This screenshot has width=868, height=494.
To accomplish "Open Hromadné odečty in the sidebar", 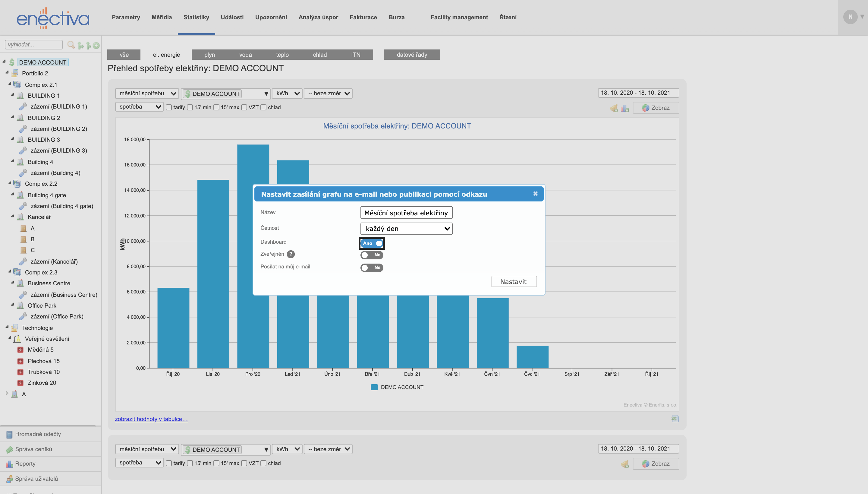I will pos(38,434).
